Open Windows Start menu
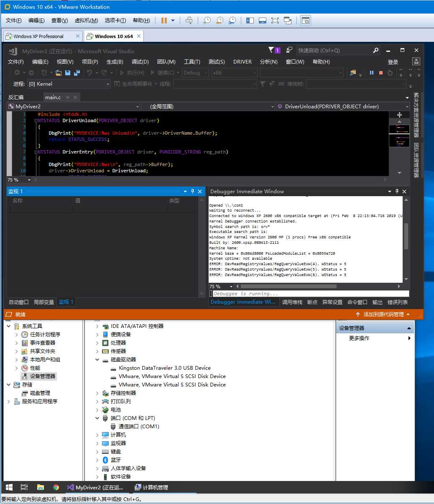434x504 pixels. [x=9, y=487]
